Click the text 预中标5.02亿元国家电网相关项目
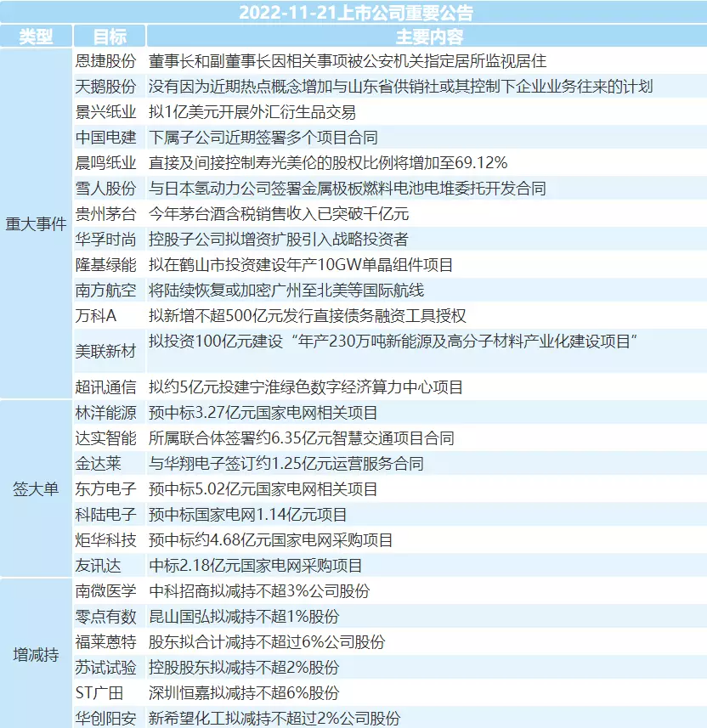This screenshot has width=707, height=728. click(263, 489)
